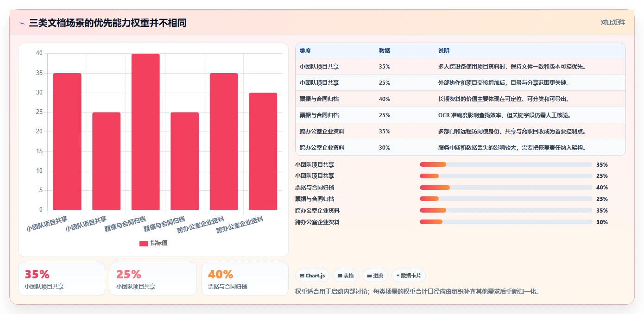This screenshot has height=314, width=644.
Task: Click the y-axis tick labeled 15
Action: coord(39,151)
